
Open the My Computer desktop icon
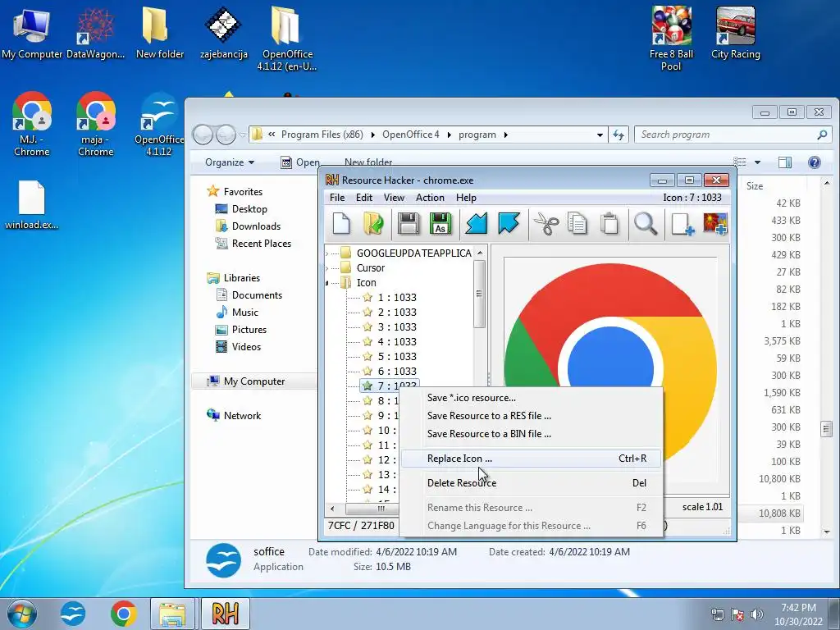tap(32, 33)
